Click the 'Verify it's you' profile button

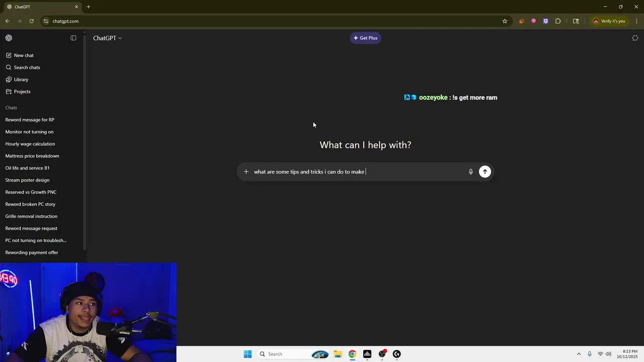pyautogui.click(x=609, y=21)
